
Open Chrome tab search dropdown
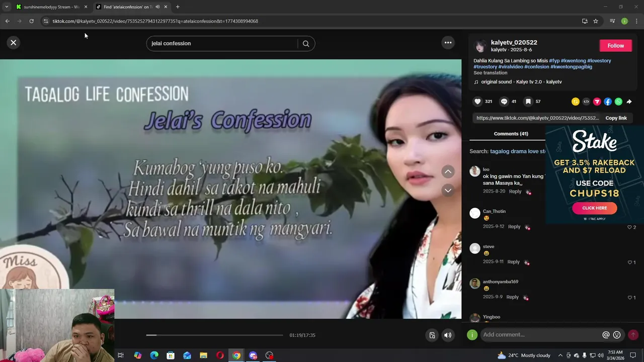6,7
